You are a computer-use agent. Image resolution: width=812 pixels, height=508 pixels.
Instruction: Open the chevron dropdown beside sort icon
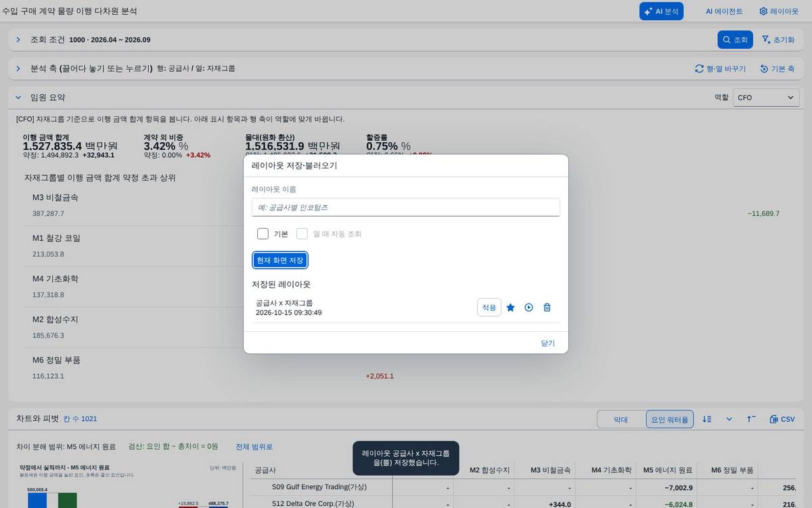[729, 419]
